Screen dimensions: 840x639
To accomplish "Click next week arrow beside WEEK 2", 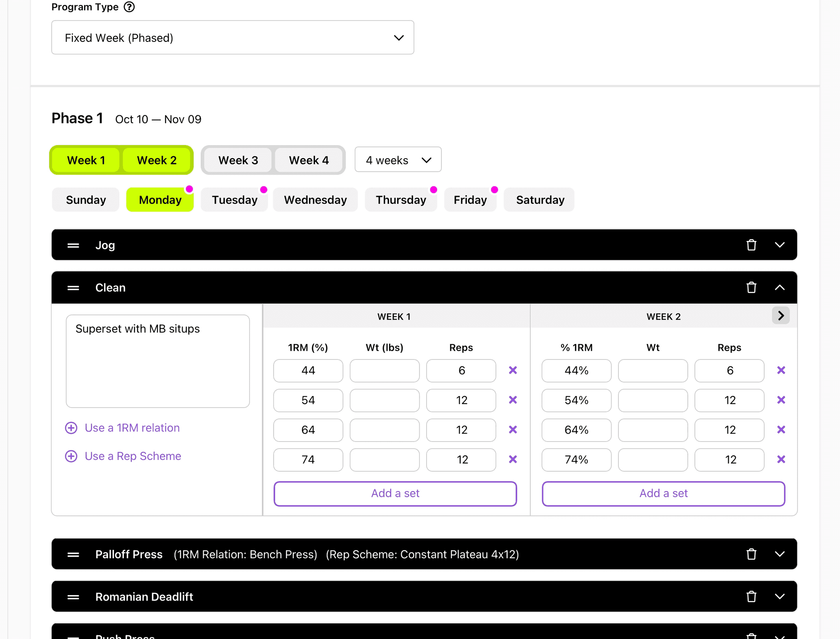I will [x=781, y=316].
